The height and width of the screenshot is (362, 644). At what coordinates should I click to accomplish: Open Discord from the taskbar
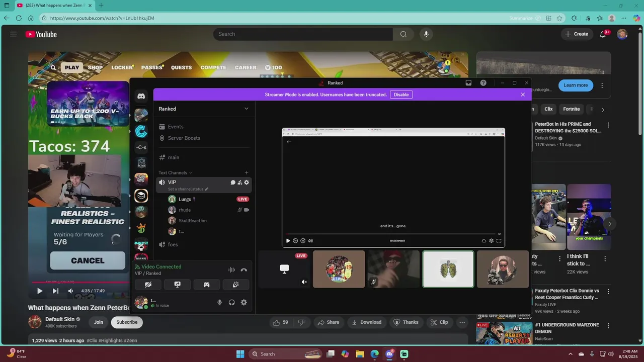click(x=389, y=354)
